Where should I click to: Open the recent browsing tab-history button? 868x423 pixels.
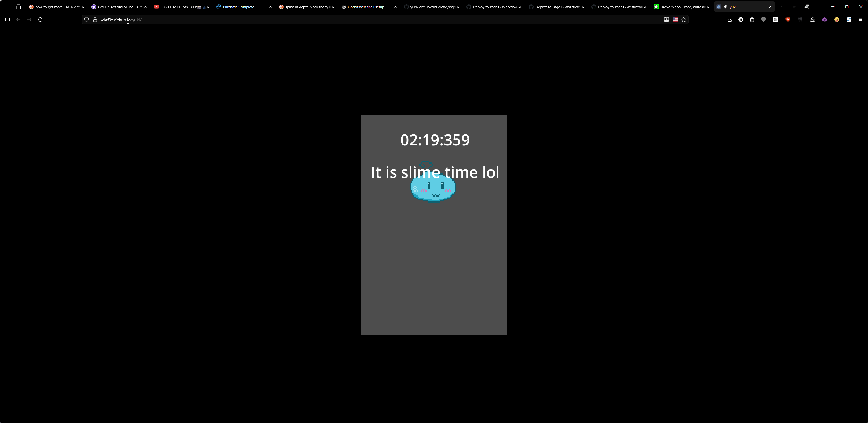click(18, 7)
